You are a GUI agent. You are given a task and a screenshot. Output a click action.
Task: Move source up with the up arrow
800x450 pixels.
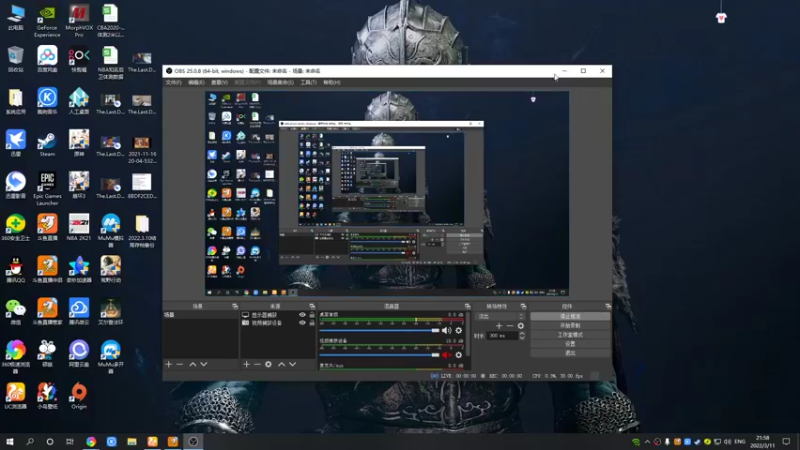pos(282,364)
